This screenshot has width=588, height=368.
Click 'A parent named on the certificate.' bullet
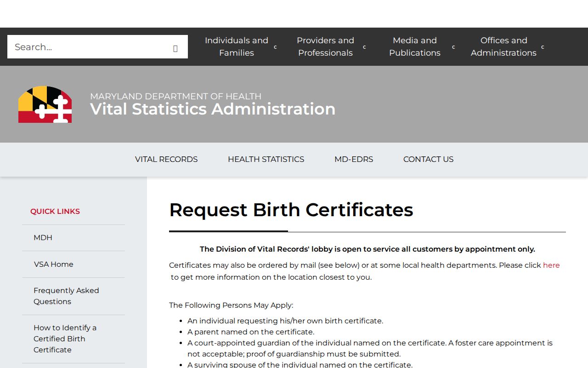click(x=251, y=332)
